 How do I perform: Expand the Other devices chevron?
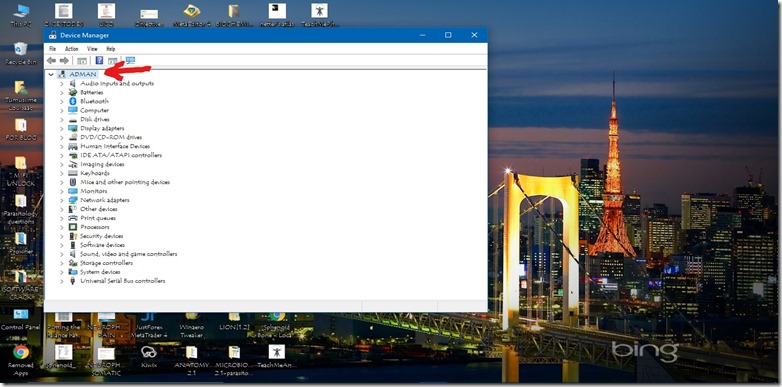click(x=62, y=209)
